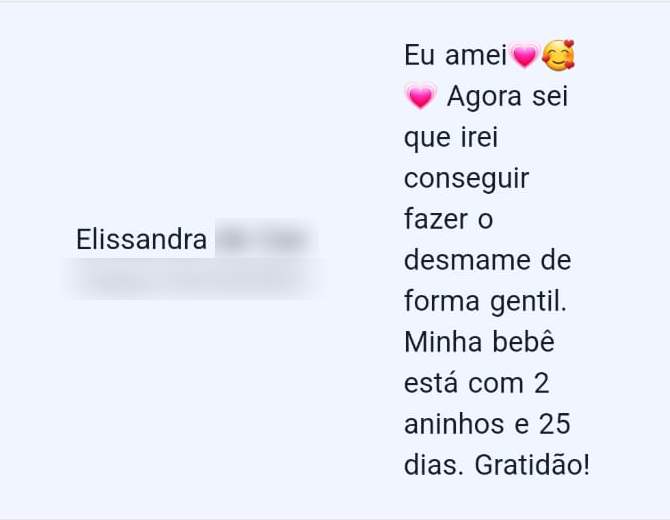Image resolution: width=670 pixels, height=520 pixels.
Task: Click the number "25" in the comment
Action: pyautogui.click(x=554, y=424)
